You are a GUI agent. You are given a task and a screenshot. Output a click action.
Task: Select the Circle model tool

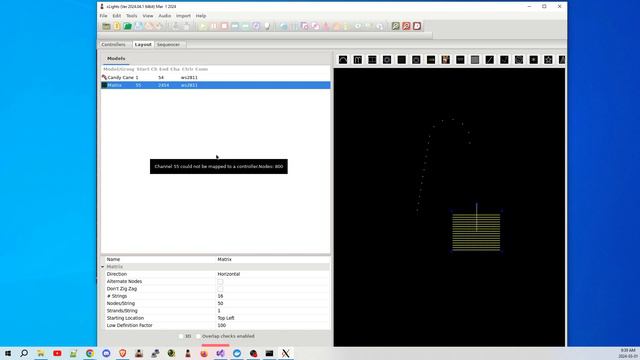pos(387,60)
